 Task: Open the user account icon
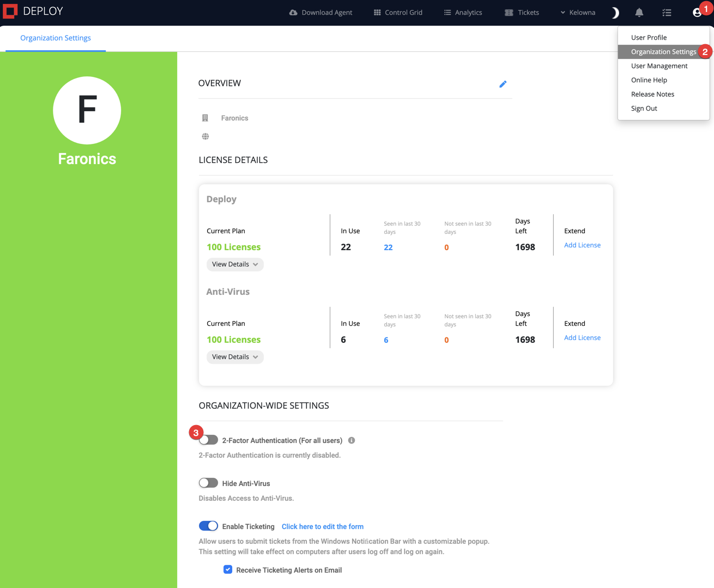click(697, 13)
